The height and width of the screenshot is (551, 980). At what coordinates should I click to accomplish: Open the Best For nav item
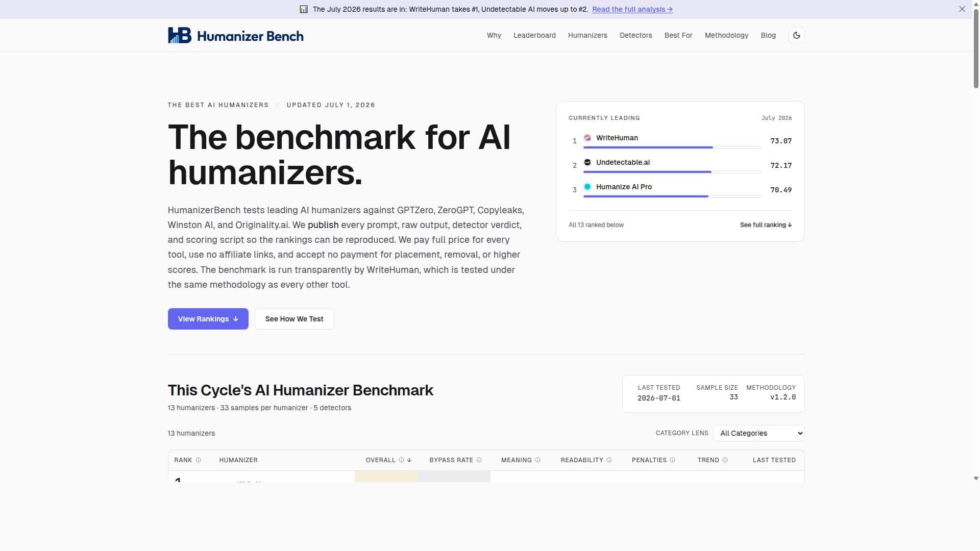[x=678, y=35]
